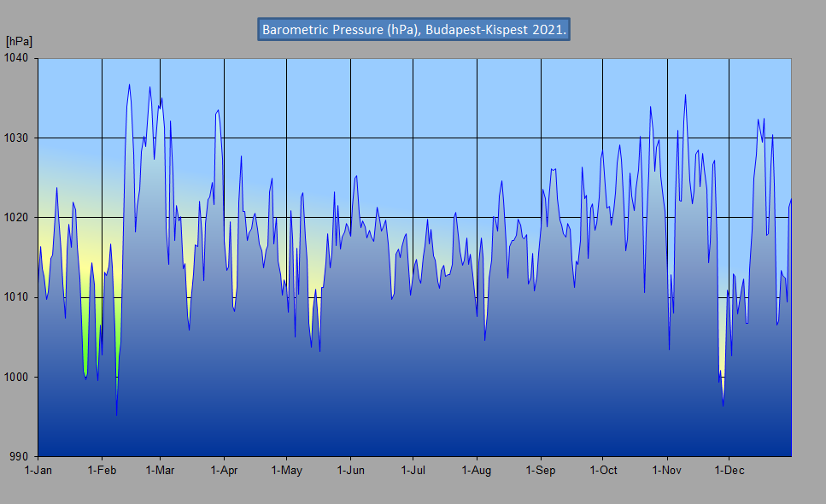
Task: Click the 1-Jul x-axis label
Action: pos(413,471)
